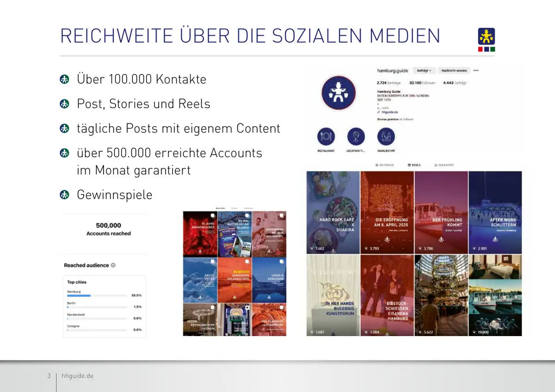
Task: Switch to the BEITRÄGE tab
Action: (385, 165)
